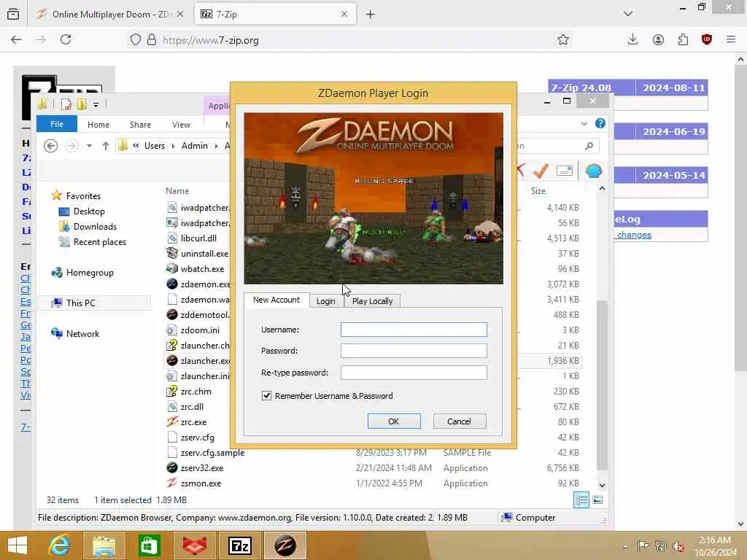
Task: Open the View ribbon tab
Action: coord(181,124)
